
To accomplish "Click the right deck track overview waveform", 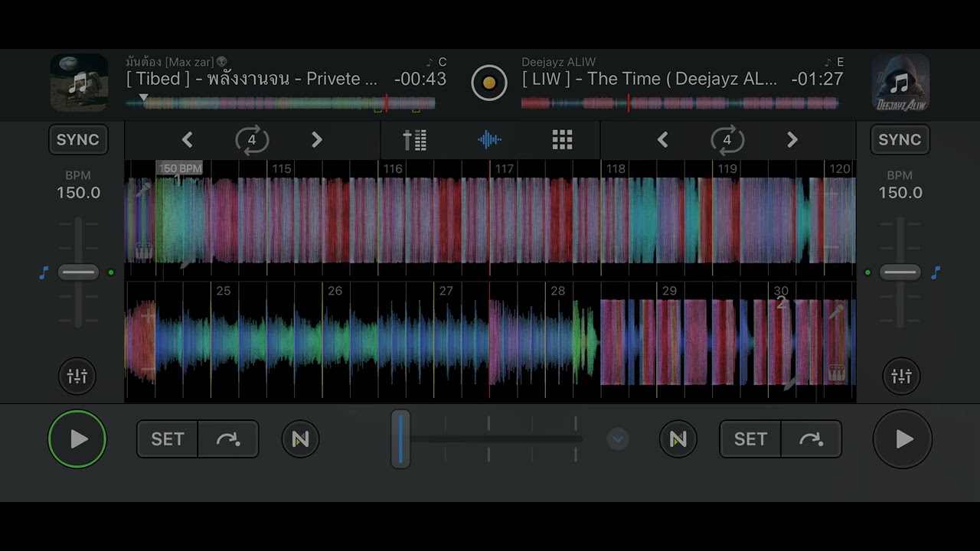I will point(680,103).
